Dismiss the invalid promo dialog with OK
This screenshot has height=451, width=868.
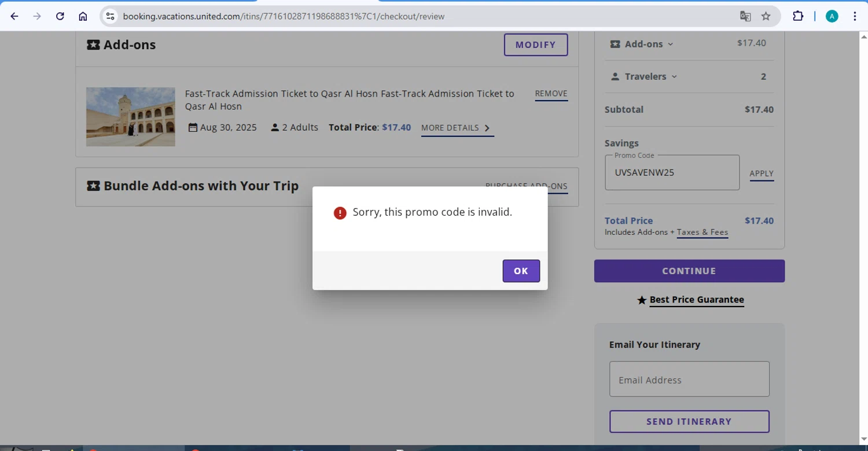[521, 271]
